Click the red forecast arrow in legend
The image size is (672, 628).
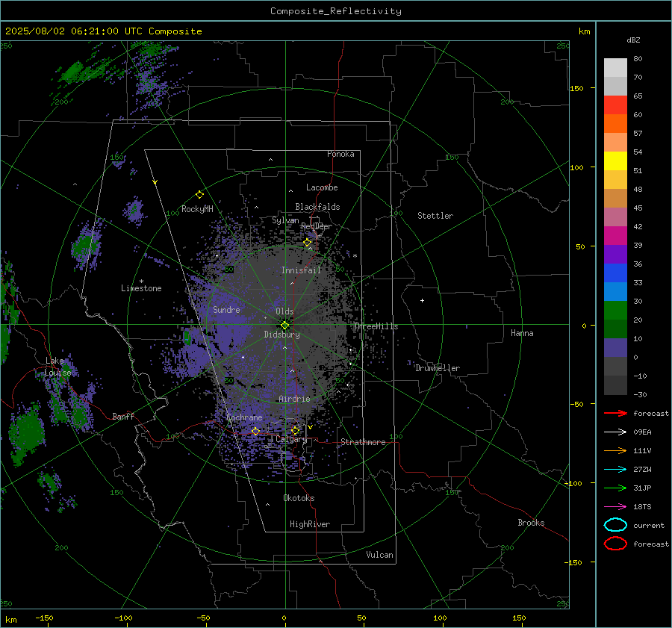[x=615, y=413]
